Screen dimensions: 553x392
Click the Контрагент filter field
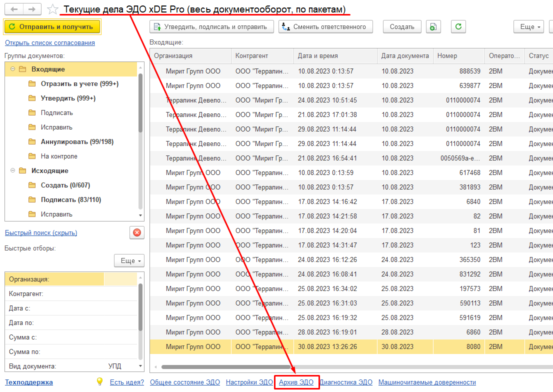point(71,293)
